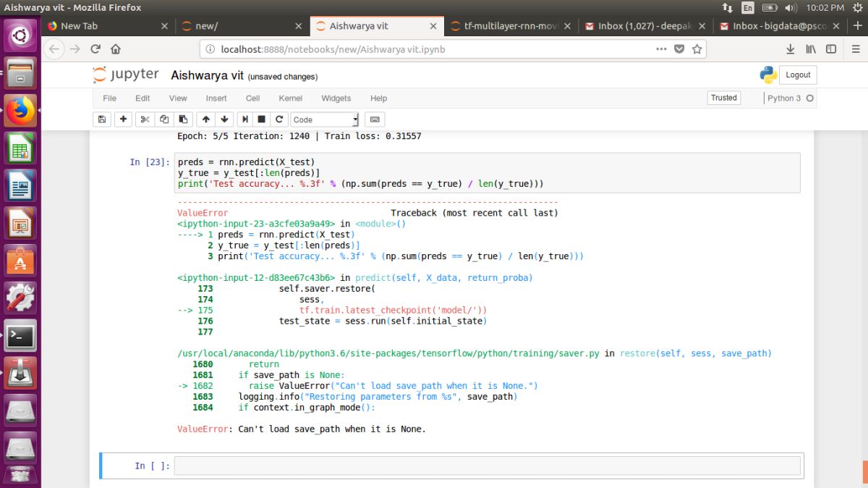Open the cell type Code dropdown
This screenshot has height=488, width=868.
point(325,119)
